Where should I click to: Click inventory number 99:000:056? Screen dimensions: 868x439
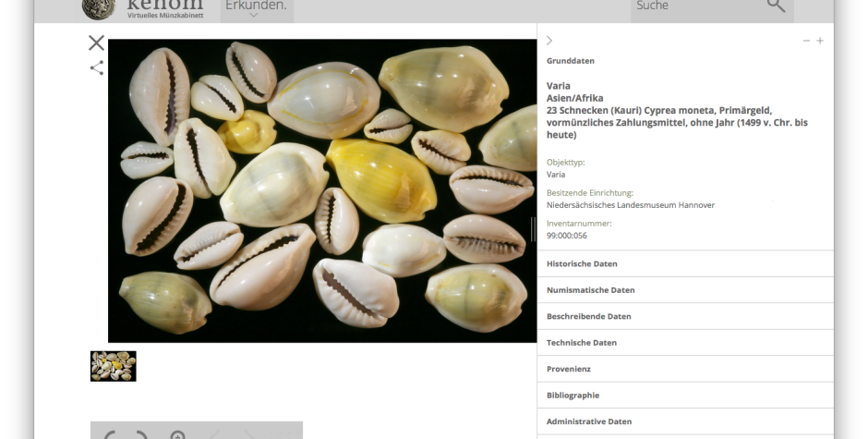pyautogui.click(x=567, y=236)
